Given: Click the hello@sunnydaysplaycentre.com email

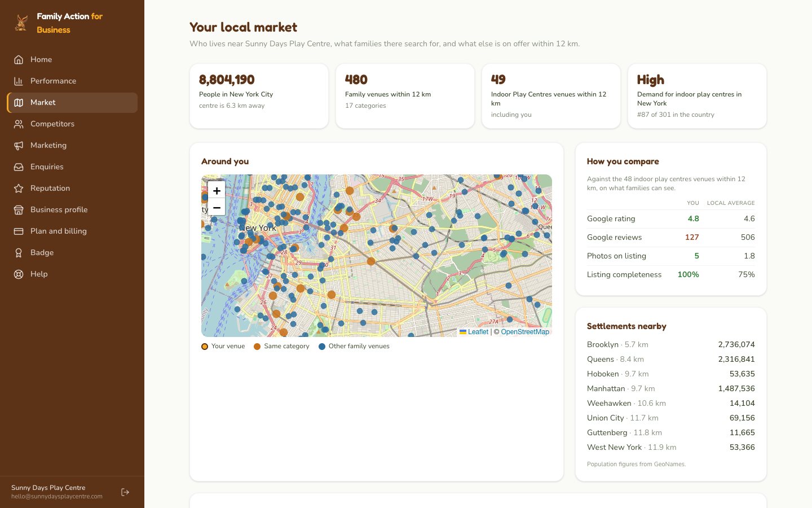Looking at the screenshot, I should point(57,497).
